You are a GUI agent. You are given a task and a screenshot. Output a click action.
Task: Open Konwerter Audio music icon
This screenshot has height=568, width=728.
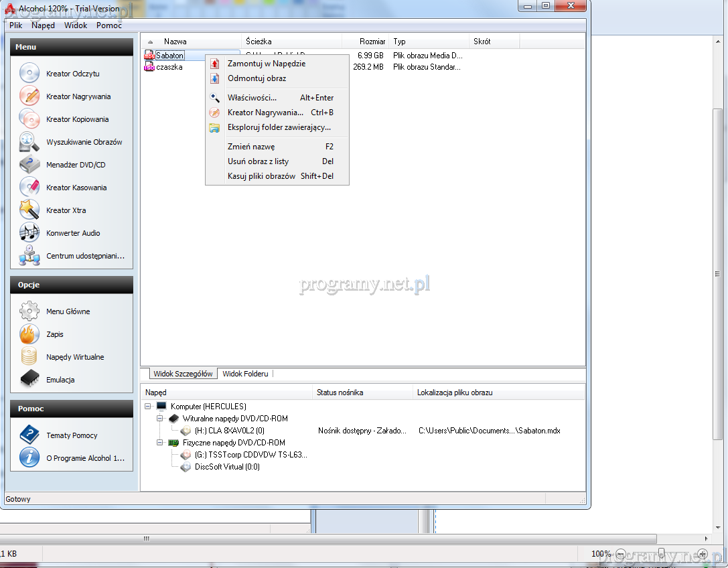click(29, 233)
